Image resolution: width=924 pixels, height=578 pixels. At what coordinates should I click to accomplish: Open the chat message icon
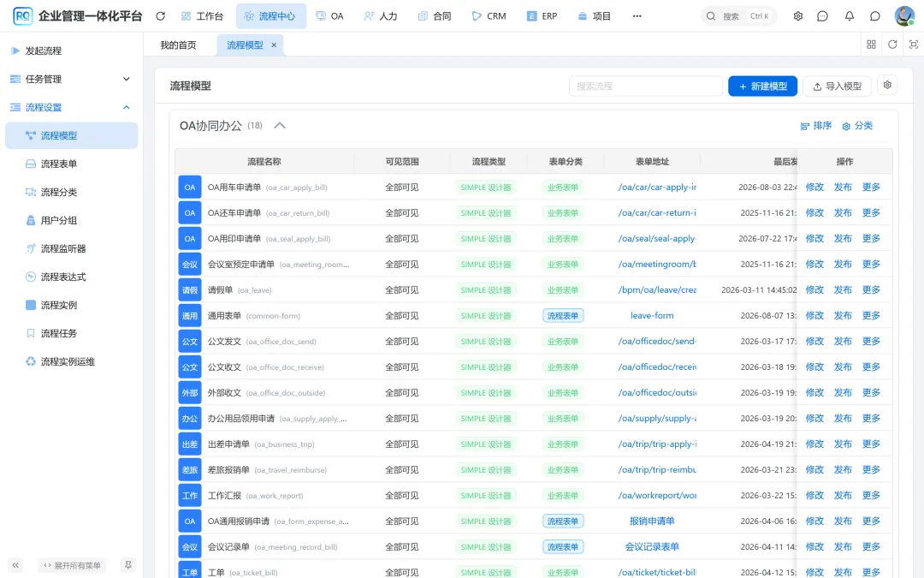pos(823,16)
